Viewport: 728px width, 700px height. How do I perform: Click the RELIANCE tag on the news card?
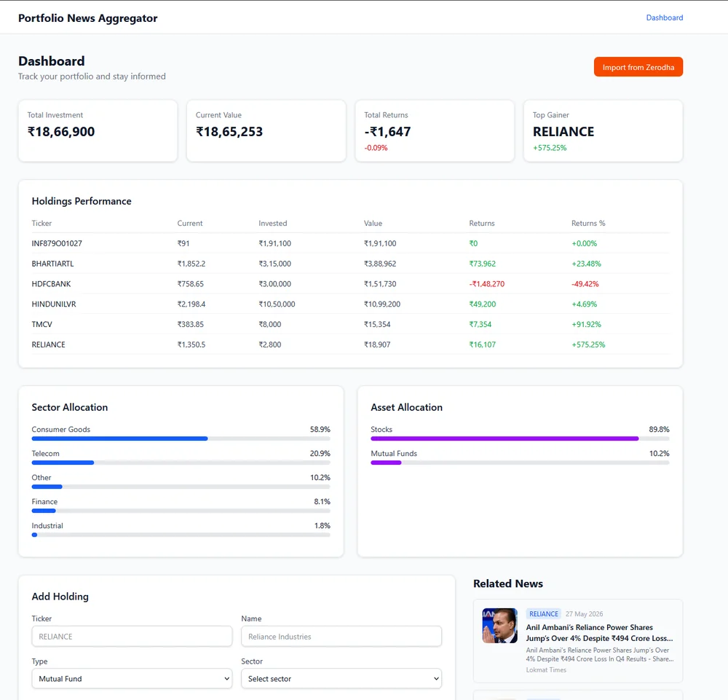(543, 613)
